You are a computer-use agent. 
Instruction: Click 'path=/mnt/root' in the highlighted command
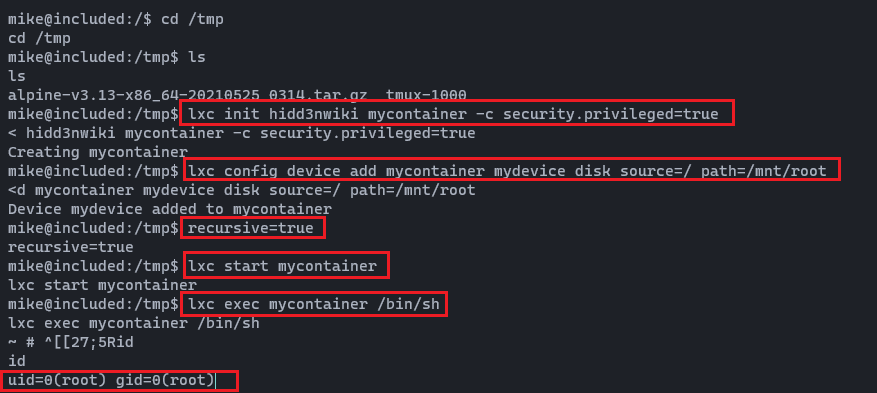coord(763,171)
